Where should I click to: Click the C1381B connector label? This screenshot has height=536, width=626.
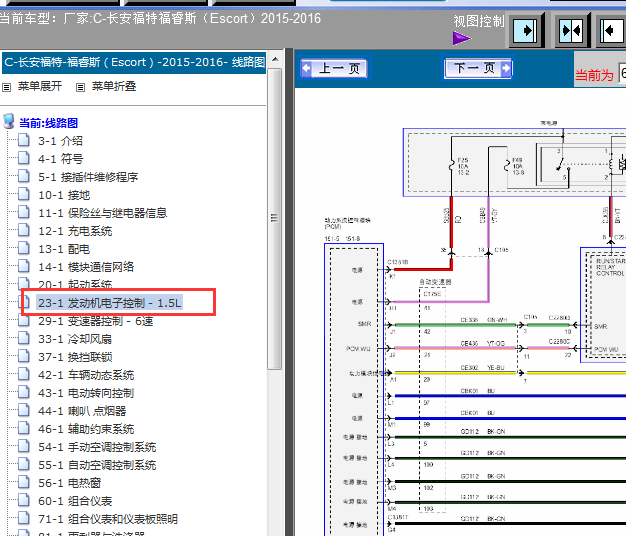click(398, 262)
